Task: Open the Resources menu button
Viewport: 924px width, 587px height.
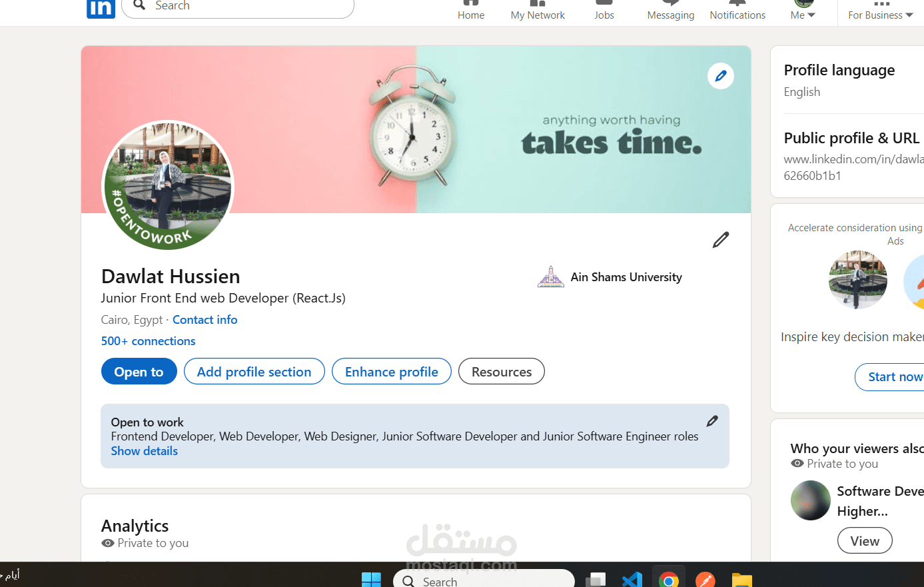Action: 502,371
